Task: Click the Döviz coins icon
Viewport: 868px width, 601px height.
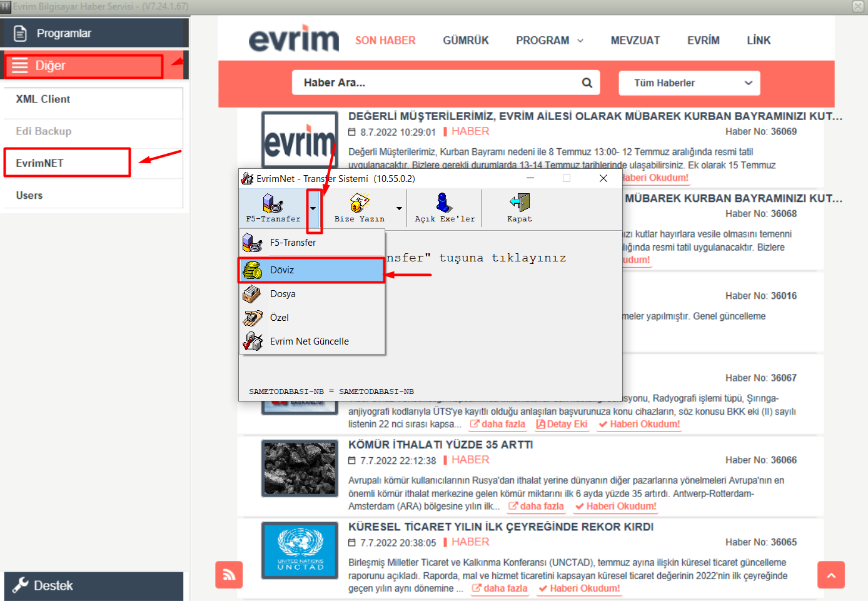Action: coord(253,270)
